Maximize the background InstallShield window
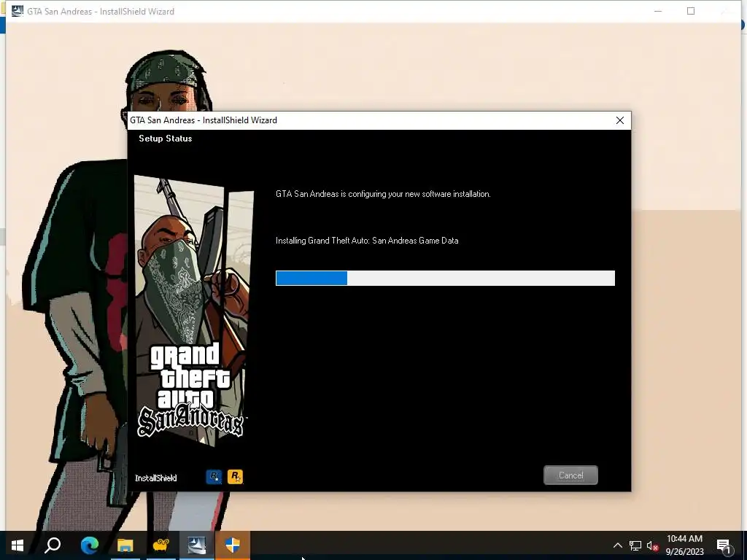747x560 pixels. [691, 11]
